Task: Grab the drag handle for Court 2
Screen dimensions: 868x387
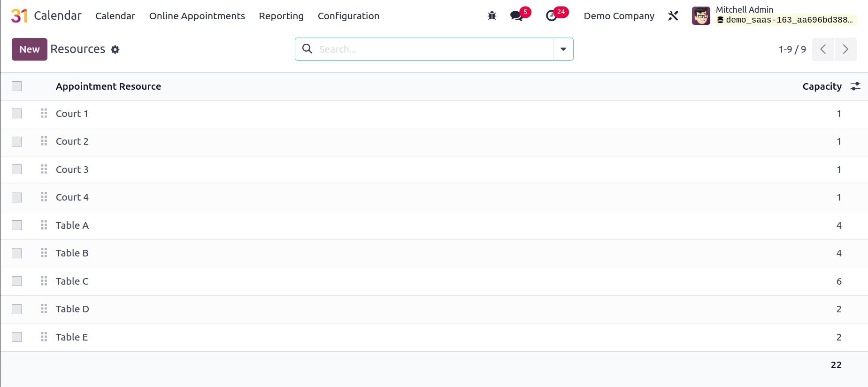Action: tap(44, 141)
